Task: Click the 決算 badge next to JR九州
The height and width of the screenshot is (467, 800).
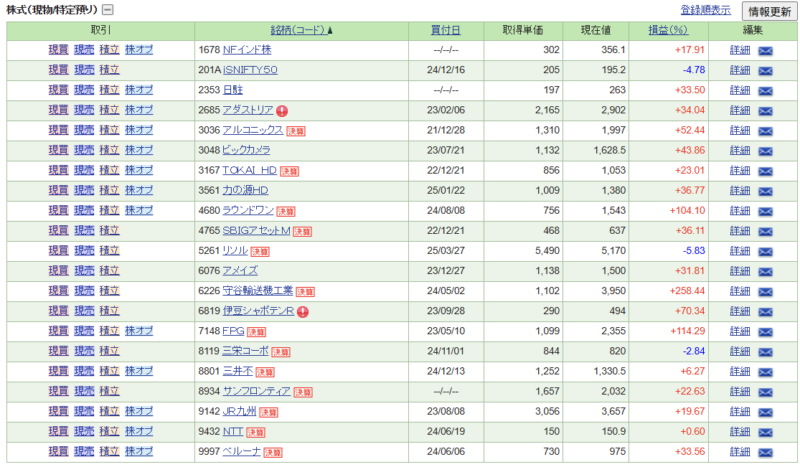Action: coord(268,412)
